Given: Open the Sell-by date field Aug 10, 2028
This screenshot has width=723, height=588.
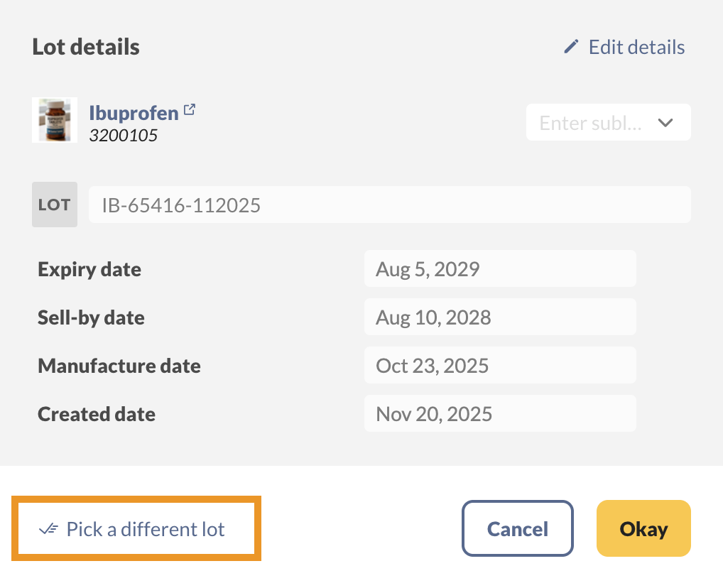Looking at the screenshot, I should coord(500,317).
